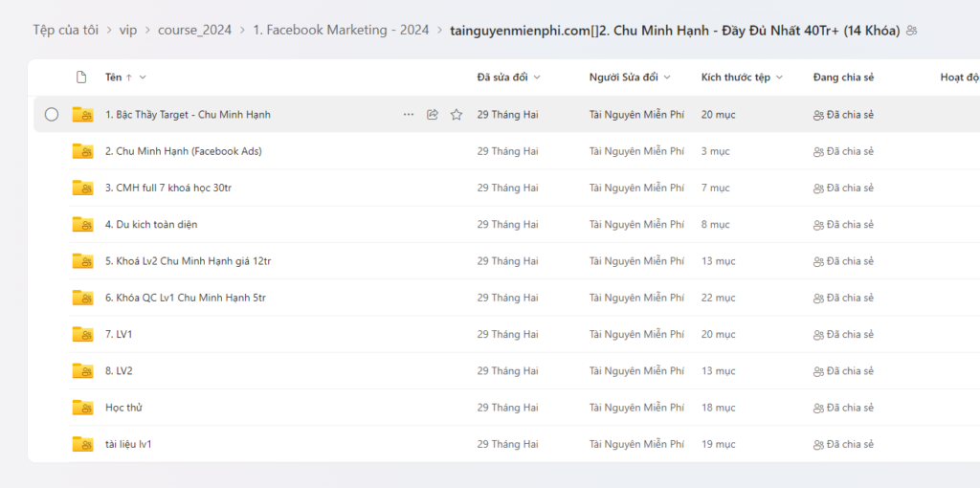Click Đã chia sẻ status for 7. LV1
Viewport: 980px width, 488px height.
843,334
